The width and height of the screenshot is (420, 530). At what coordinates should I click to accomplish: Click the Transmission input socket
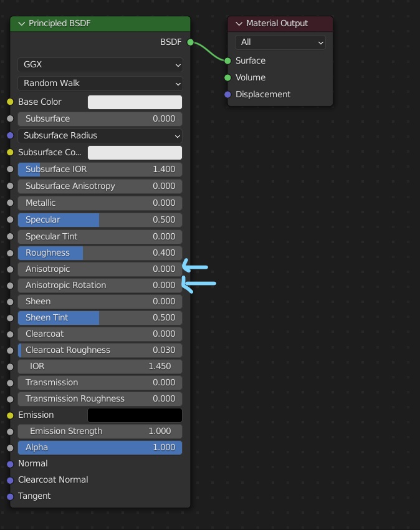(10, 383)
